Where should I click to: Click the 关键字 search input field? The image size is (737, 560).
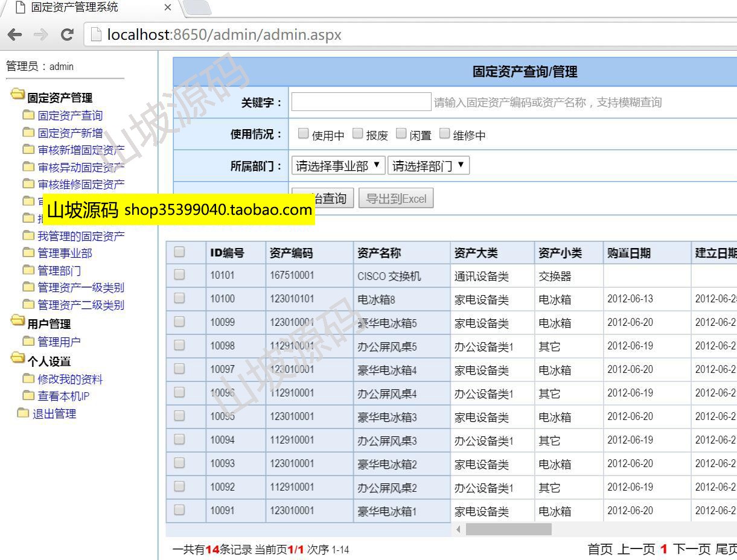[361, 102]
